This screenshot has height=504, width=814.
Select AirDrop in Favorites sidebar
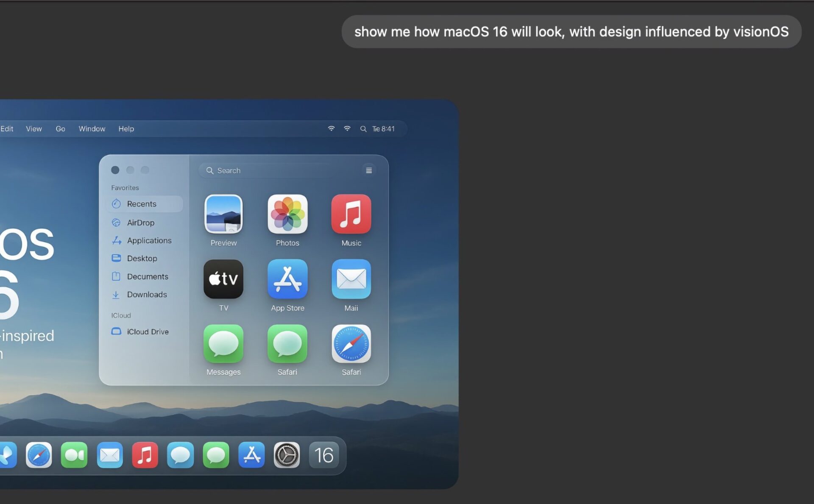[140, 223]
